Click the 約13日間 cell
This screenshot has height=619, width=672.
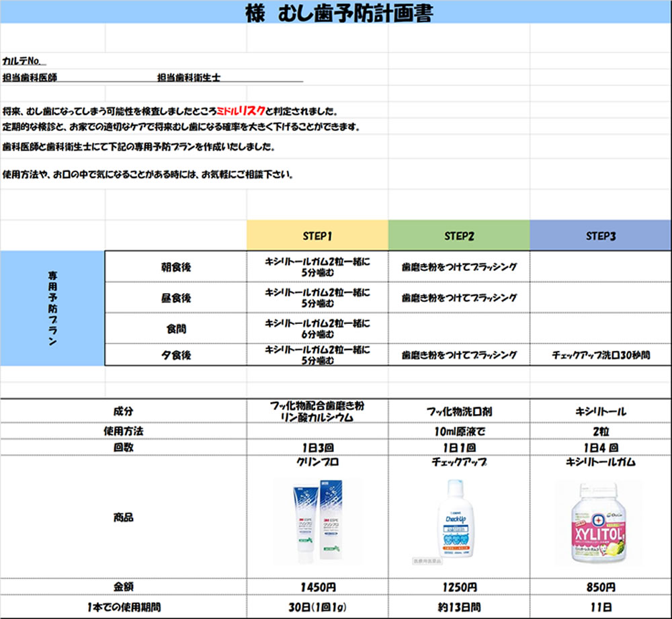[x=459, y=607]
